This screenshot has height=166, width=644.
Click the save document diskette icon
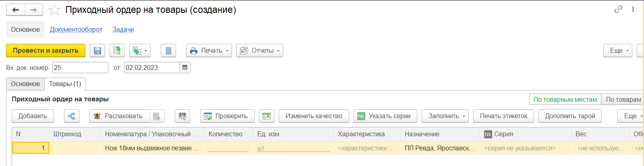click(97, 51)
